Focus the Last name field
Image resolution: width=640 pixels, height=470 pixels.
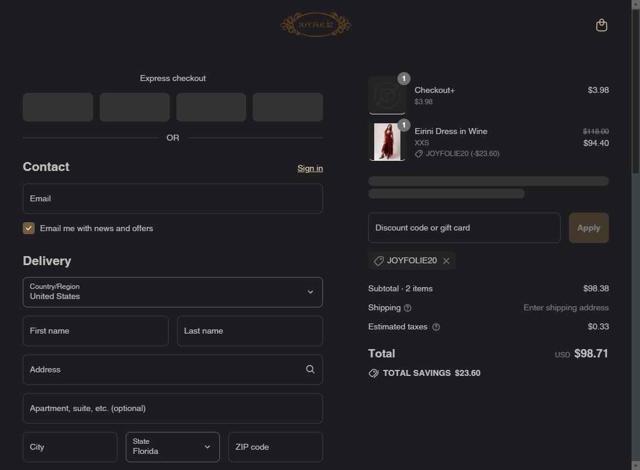click(x=250, y=331)
